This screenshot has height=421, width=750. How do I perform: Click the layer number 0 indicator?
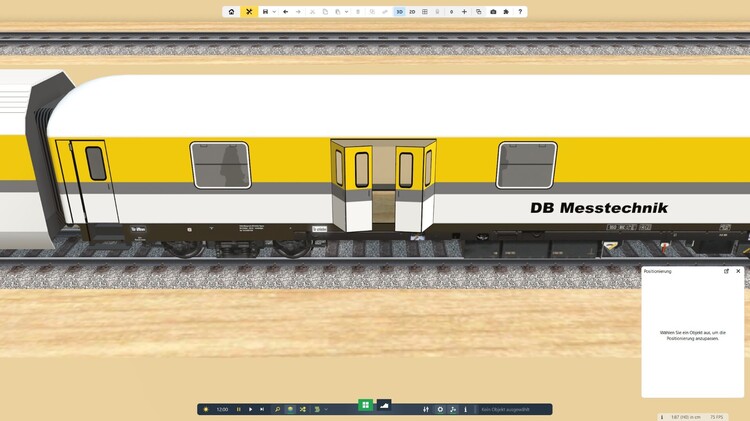point(452,11)
